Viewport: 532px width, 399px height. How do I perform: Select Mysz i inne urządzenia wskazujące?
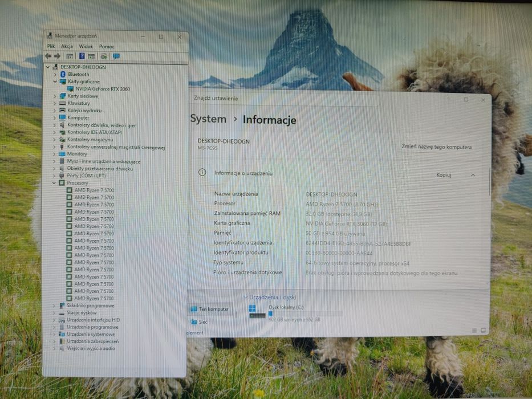coord(103,161)
